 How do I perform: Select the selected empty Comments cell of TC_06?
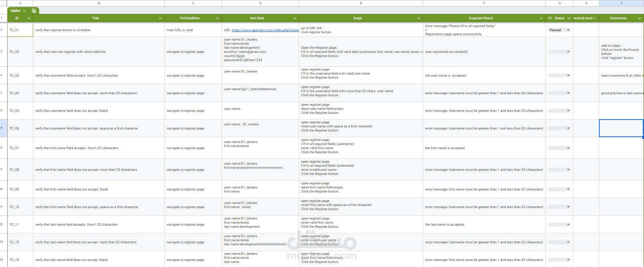click(x=621, y=128)
